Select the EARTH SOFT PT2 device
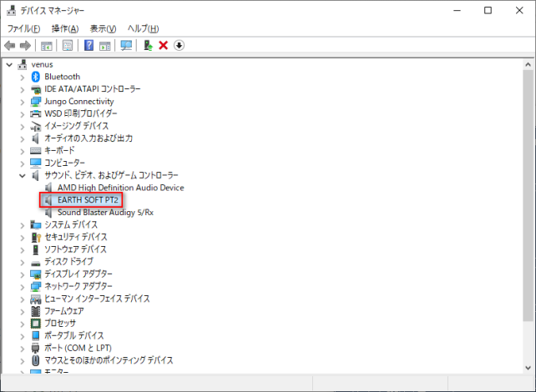536x392 pixels. tap(88, 200)
